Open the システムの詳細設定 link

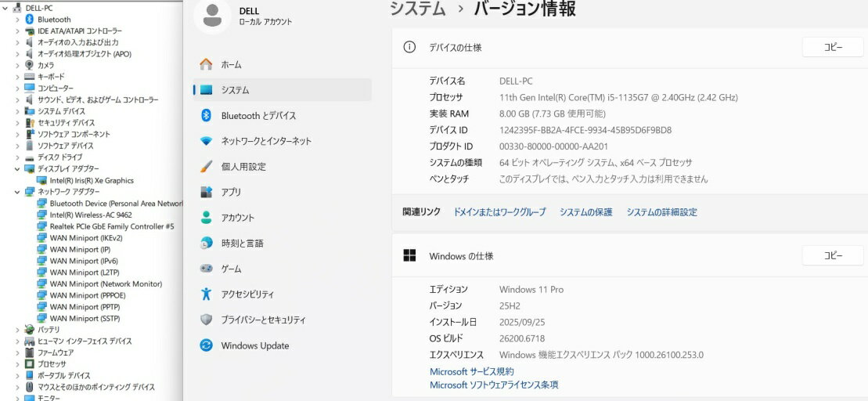[661, 212]
